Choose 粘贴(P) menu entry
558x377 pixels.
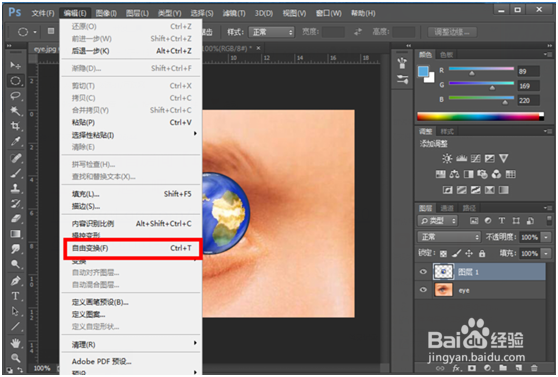[131, 122]
